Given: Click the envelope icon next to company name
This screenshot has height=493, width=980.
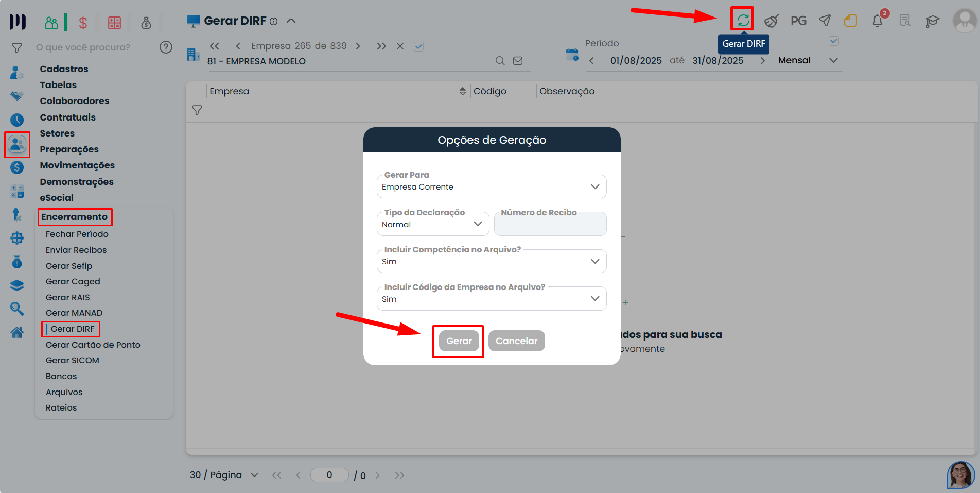Looking at the screenshot, I should (518, 61).
